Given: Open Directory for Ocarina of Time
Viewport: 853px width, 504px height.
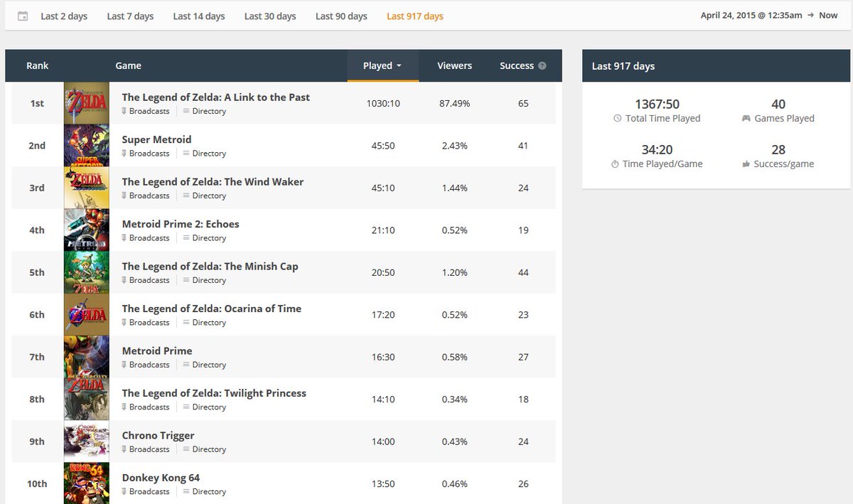Looking at the screenshot, I should coord(204,323).
